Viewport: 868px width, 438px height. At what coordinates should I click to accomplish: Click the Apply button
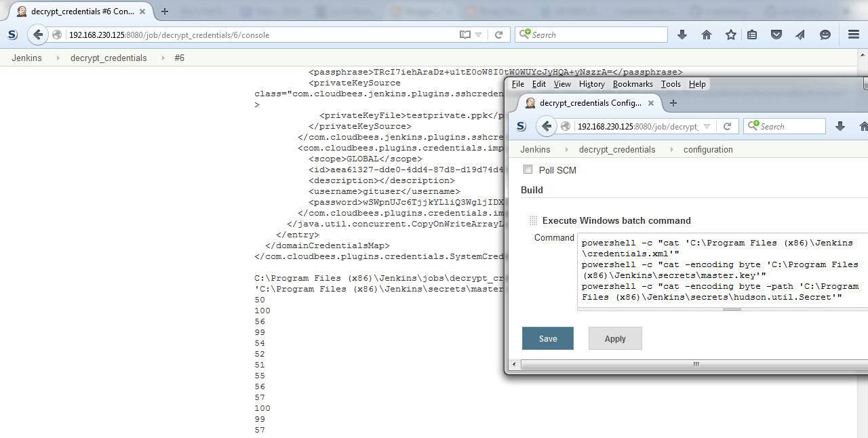tap(614, 338)
